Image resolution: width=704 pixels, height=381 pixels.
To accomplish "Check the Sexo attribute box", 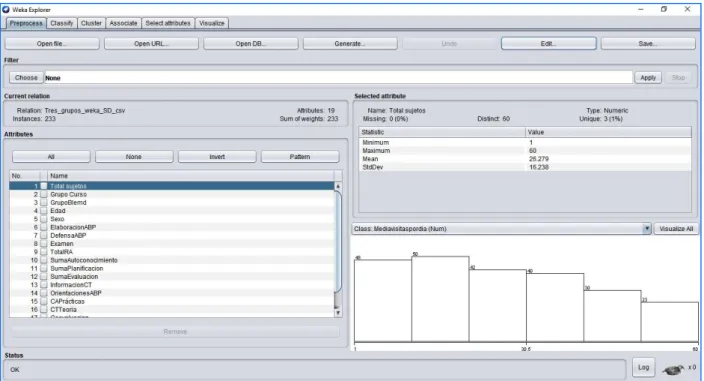I will click(44, 219).
